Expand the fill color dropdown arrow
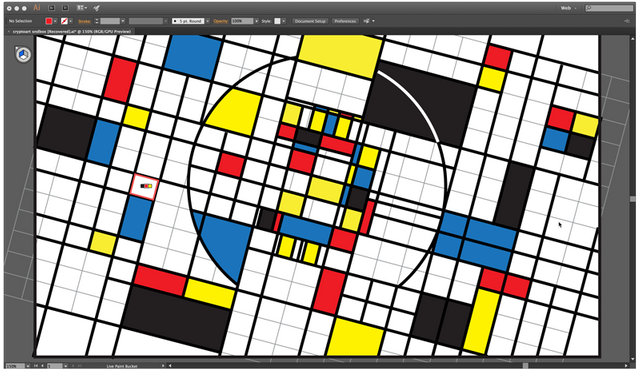 [x=55, y=21]
